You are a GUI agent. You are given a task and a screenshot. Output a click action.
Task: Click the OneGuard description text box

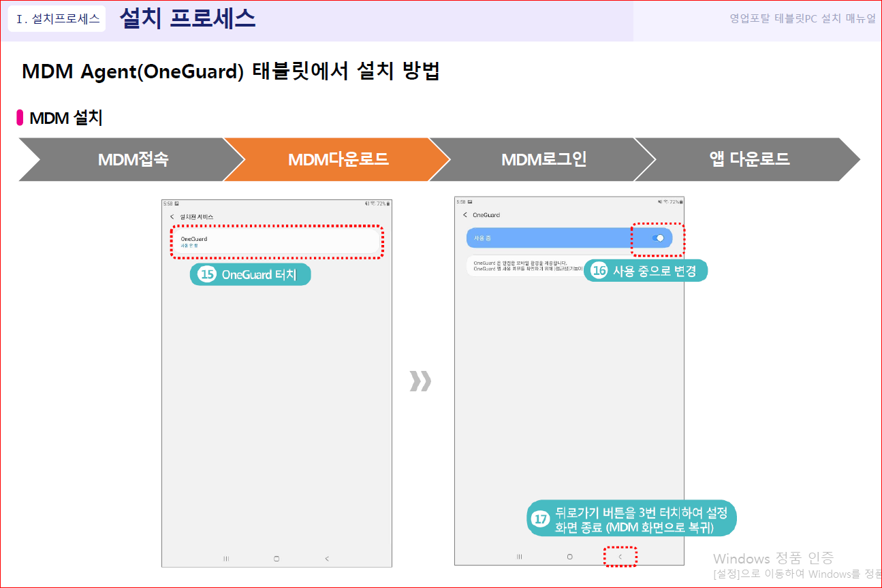[x=529, y=266]
